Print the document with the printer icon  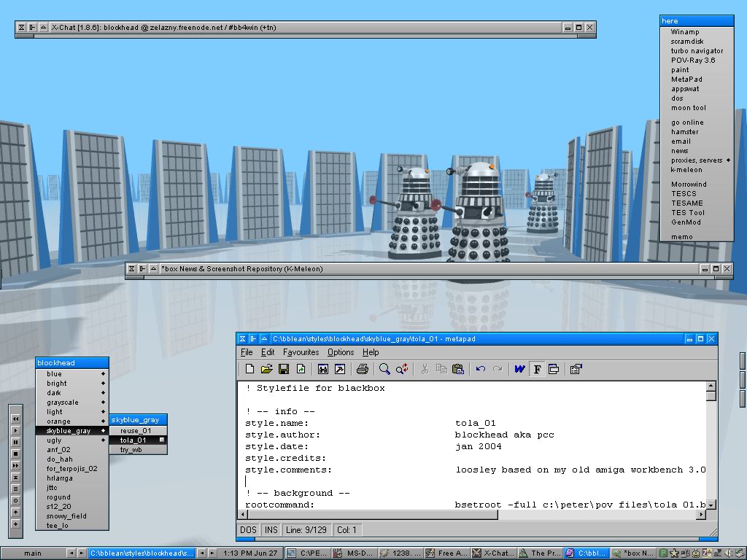[362, 369]
